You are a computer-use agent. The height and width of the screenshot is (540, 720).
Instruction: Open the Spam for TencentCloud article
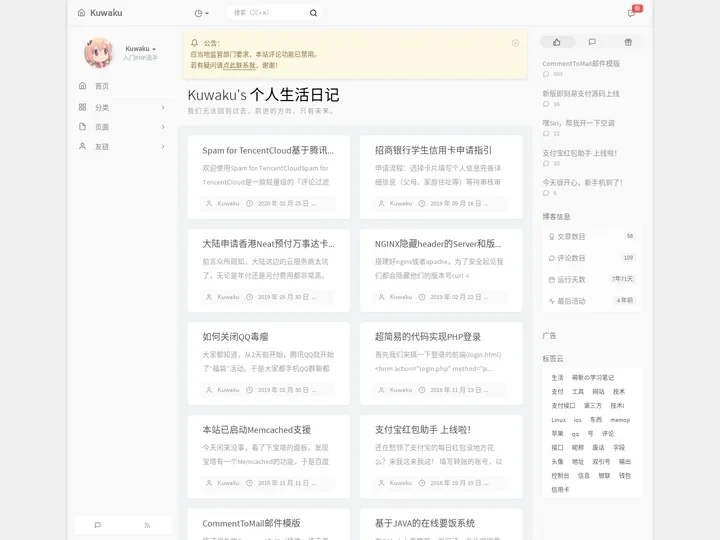click(268, 151)
